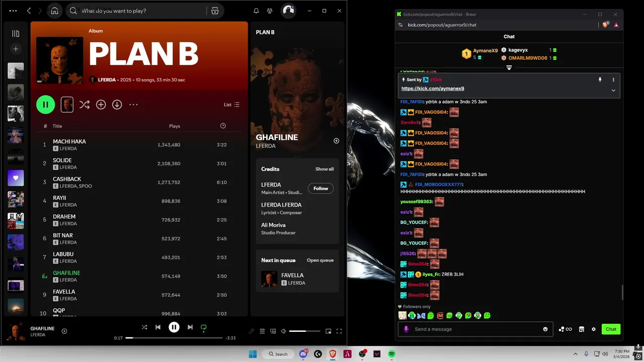644x362 pixels.
Task: Seek using the song progress bar
Action: (x=174, y=338)
